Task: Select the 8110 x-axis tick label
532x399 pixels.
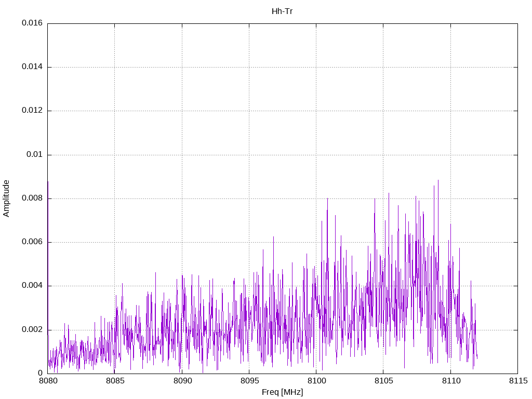Action: coord(450,381)
